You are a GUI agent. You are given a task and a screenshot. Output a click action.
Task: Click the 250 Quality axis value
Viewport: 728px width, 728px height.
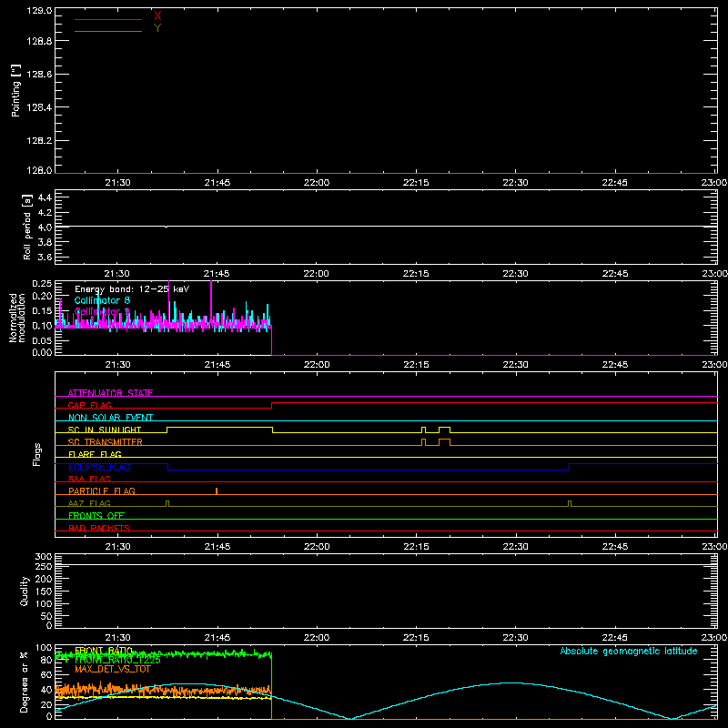(x=44, y=567)
